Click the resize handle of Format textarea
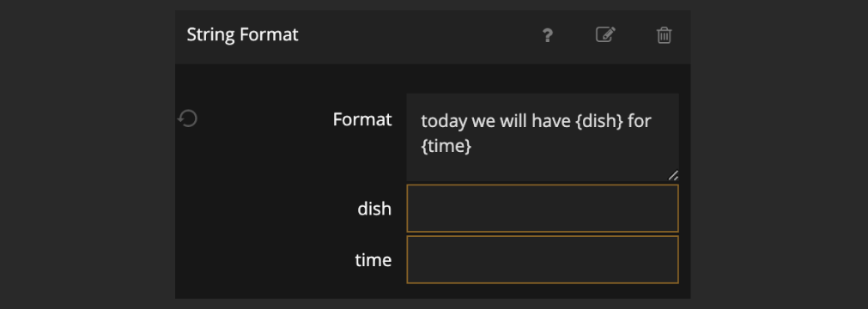 673,176
